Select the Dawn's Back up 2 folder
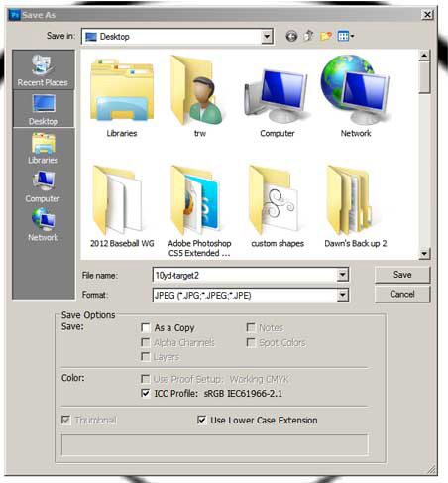 355,206
